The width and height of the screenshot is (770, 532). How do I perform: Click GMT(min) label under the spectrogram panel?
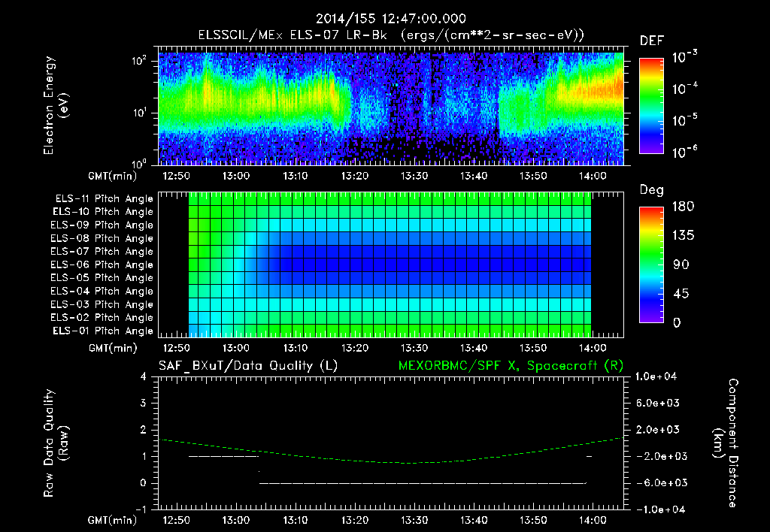113,176
